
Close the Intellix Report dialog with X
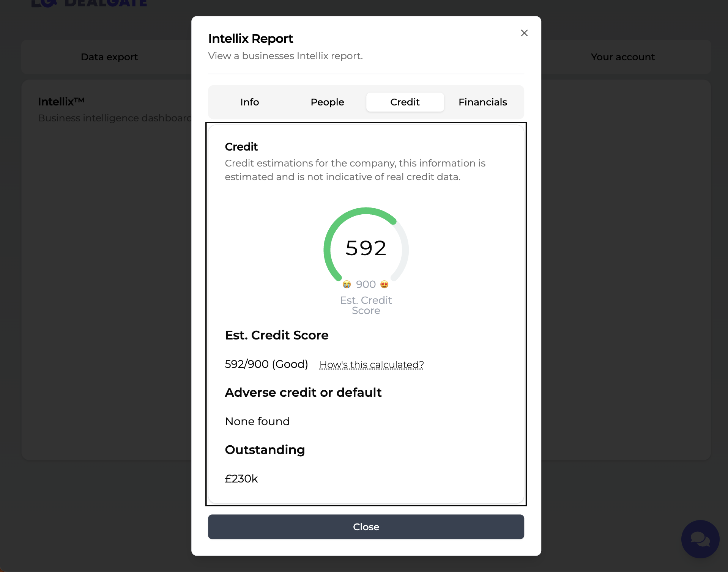tap(524, 33)
